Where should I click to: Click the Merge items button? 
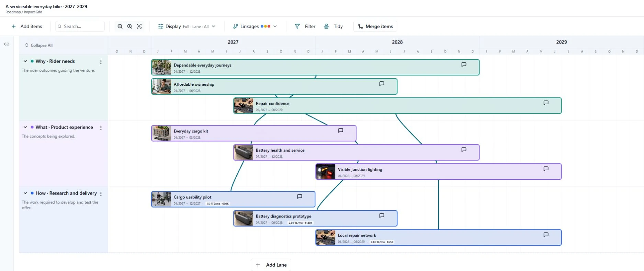point(375,26)
